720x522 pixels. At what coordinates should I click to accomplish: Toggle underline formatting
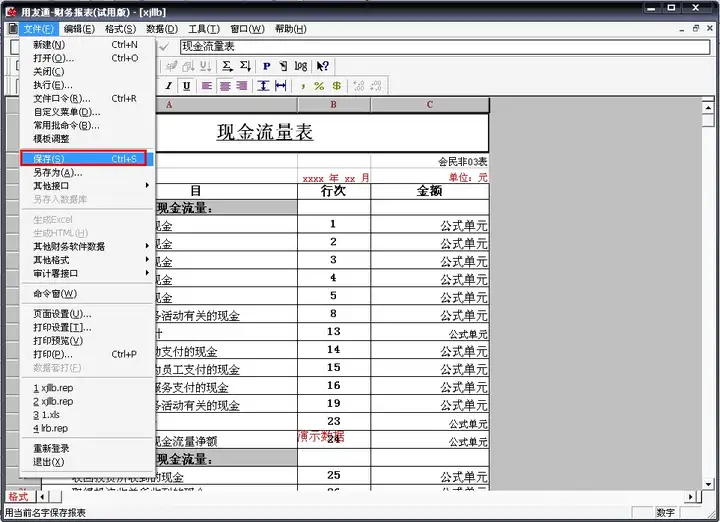point(186,86)
